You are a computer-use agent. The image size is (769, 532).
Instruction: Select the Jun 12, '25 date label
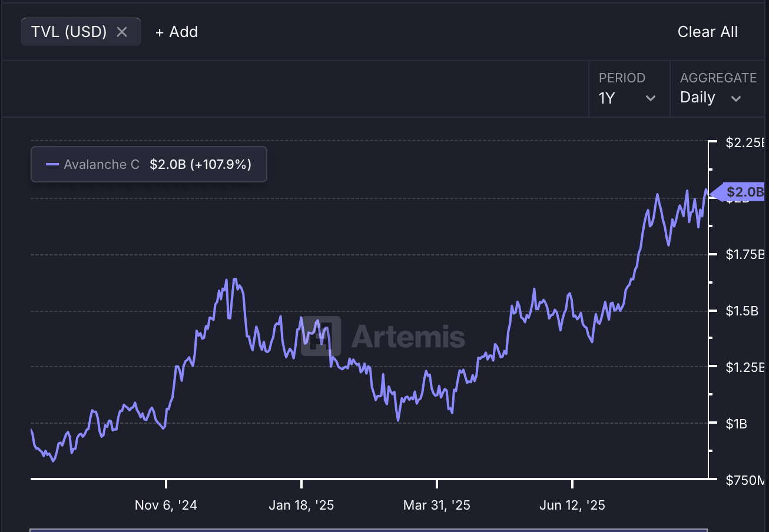[572, 505]
